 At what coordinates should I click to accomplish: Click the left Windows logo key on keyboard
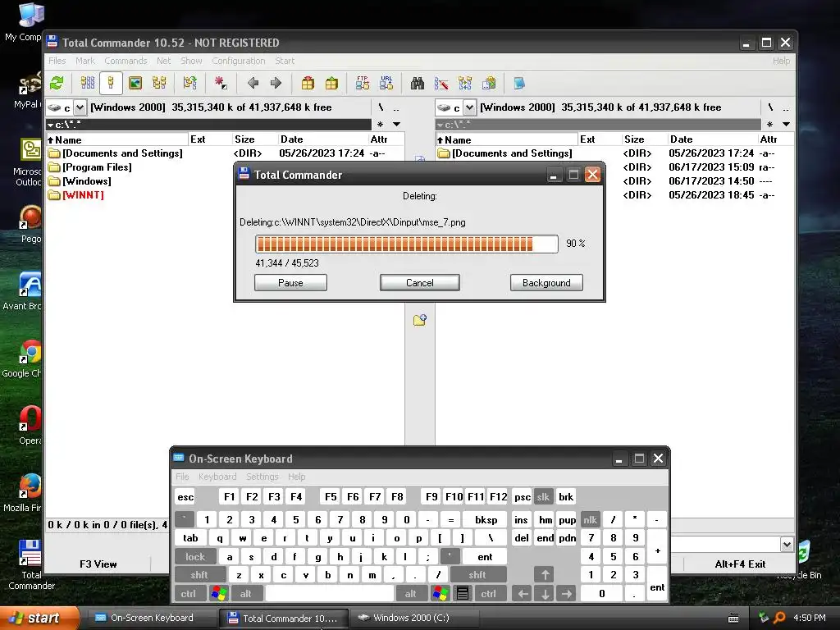pos(219,594)
